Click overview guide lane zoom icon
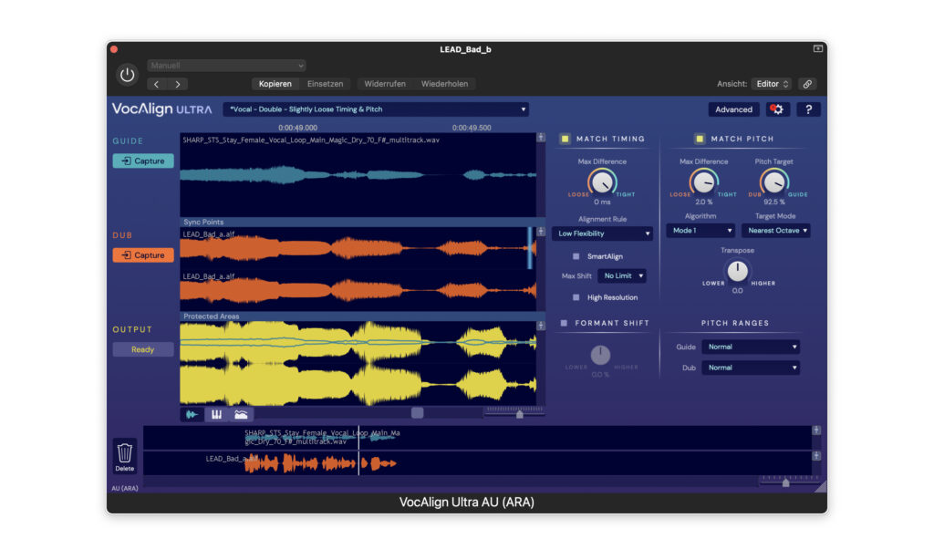This screenshot has height=560, width=934. [x=816, y=430]
